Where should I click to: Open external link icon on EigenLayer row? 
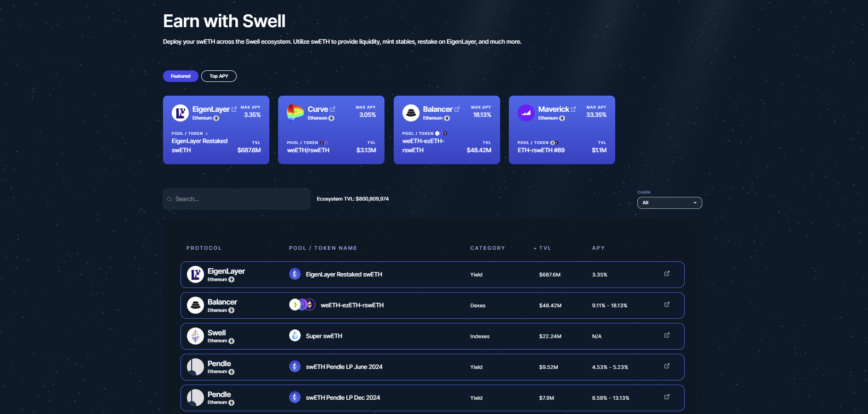[x=666, y=274]
